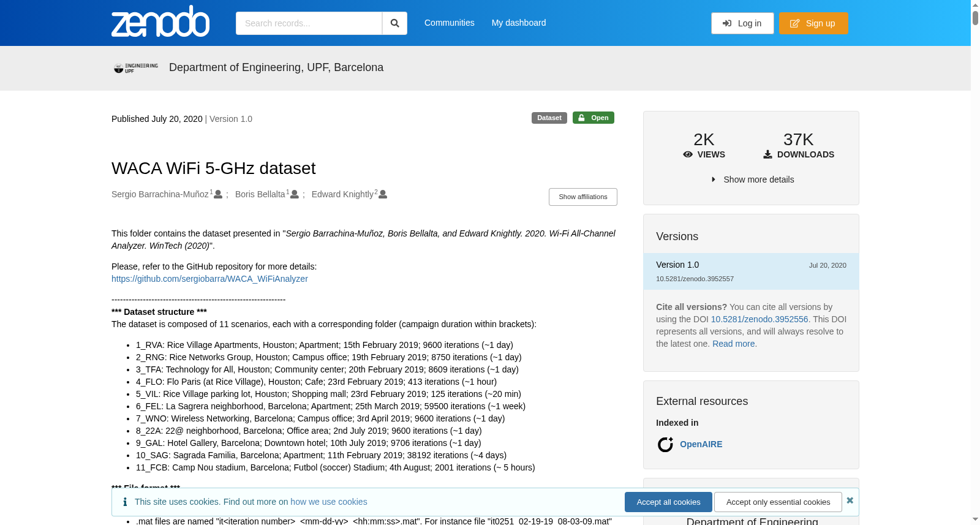Image resolution: width=980 pixels, height=525 pixels.
Task: Click the Engineering UPF community logo
Action: point(136,67)
